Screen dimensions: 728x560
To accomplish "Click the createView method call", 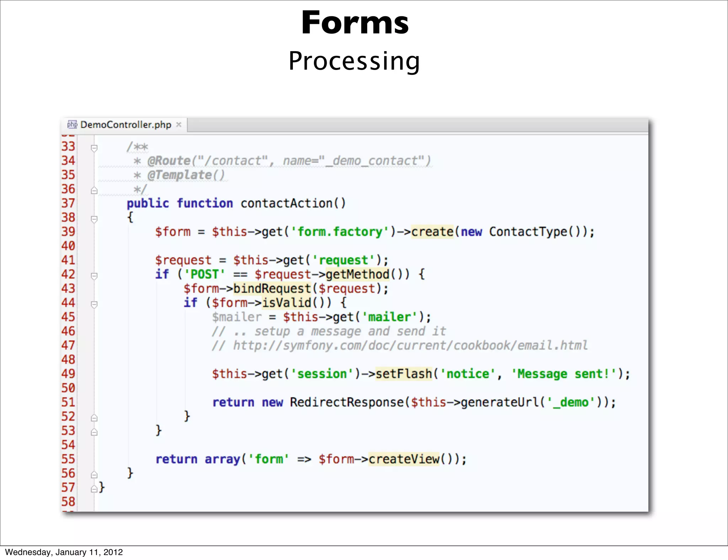I will click(404, 459).
